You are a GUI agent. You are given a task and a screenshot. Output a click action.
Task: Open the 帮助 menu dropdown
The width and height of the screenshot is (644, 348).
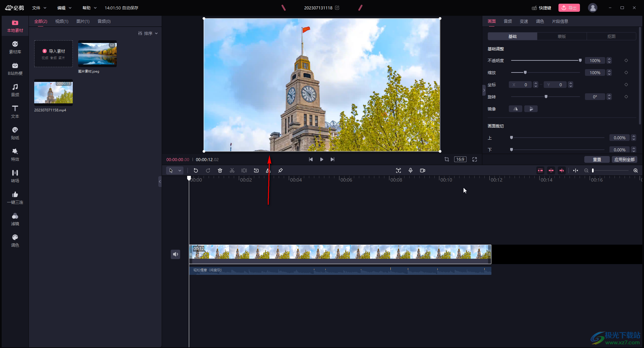pos(90,8)
